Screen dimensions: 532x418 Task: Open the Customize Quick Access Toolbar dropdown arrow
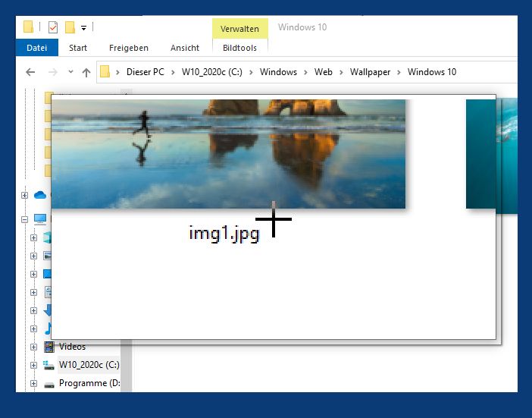[x=83, y=28]
